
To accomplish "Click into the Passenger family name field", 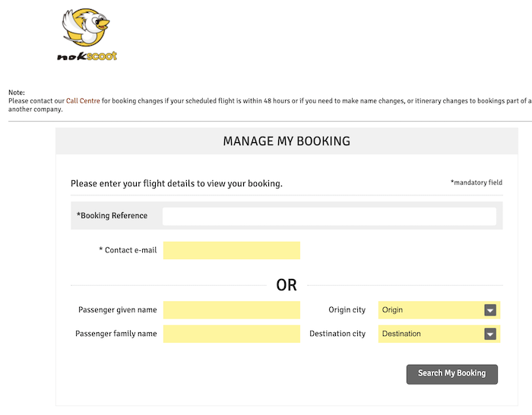I will (x=232, y=334).
